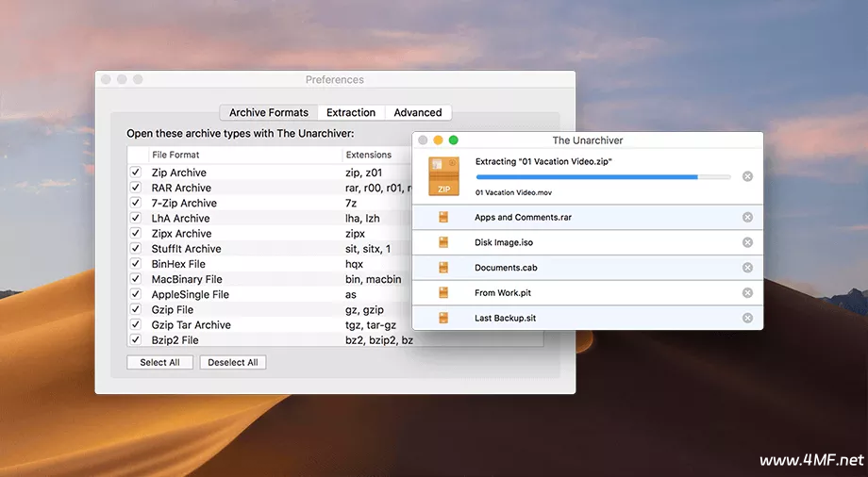The height and width of the screenshot is (477, 868).
Task: Toggle the RAR Archive checkbox
Action: (x=136, y=188)
